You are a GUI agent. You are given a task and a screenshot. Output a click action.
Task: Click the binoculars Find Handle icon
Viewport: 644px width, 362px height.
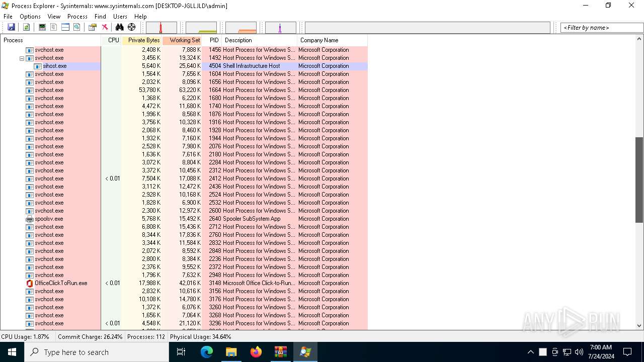point(120,27)
